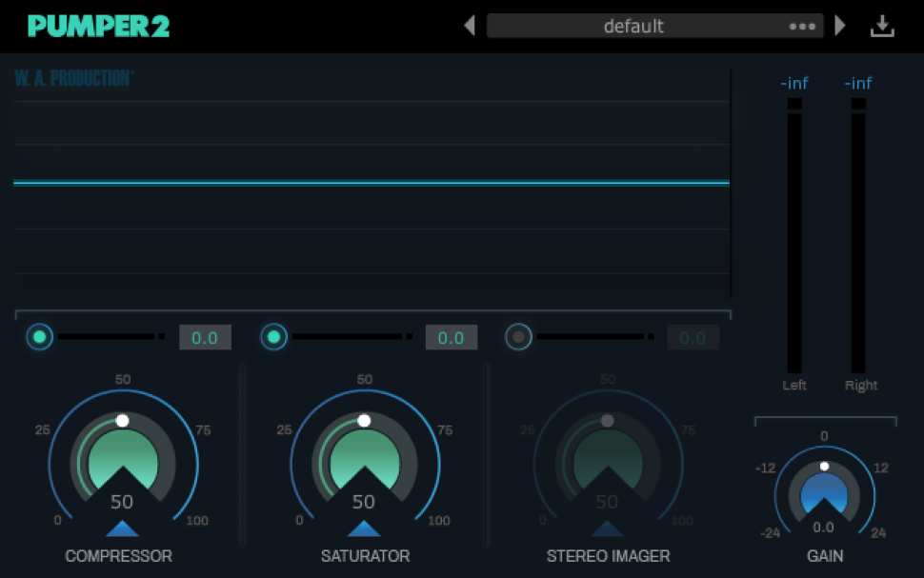This screenshot has width=924, height=578.
Task: Click the STEREO IMAGER label
Action: coord(608,556)
